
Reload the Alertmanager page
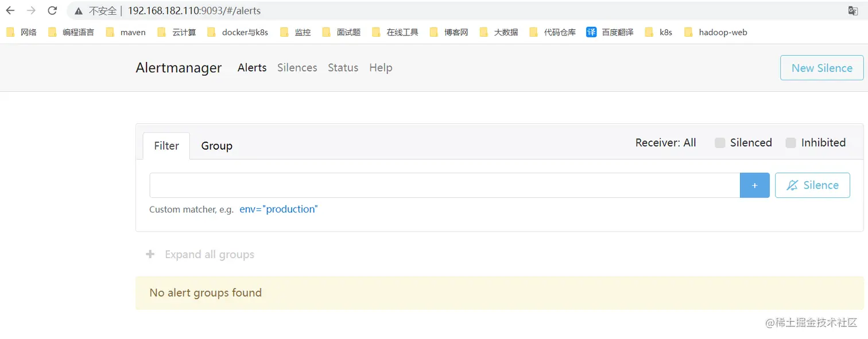52,10
